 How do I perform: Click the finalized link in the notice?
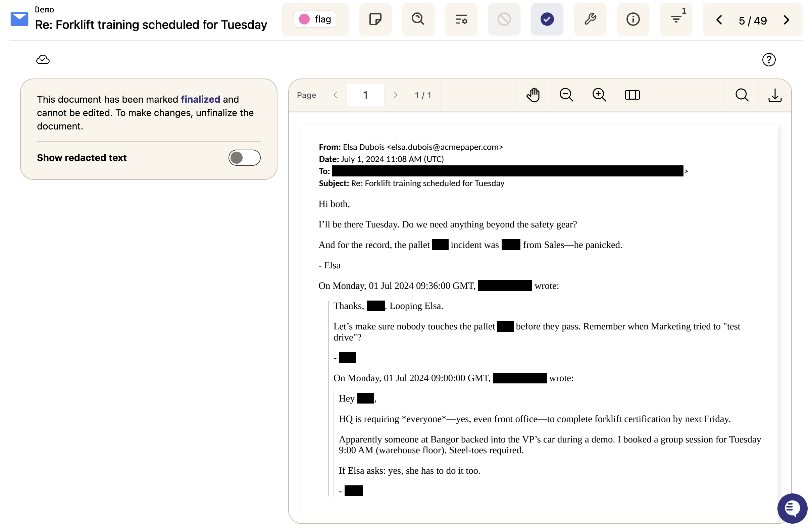click(x=200, y=99)
